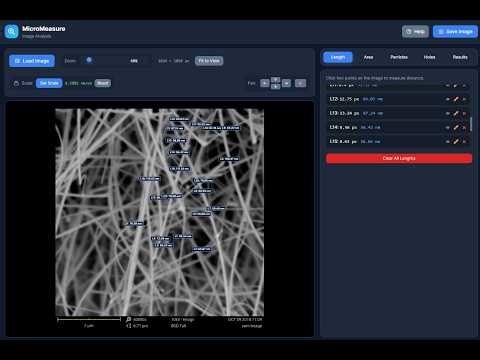The width and height of the screenshot is (480, 360).
Task: Delete measurement L13
Action: 464,113
